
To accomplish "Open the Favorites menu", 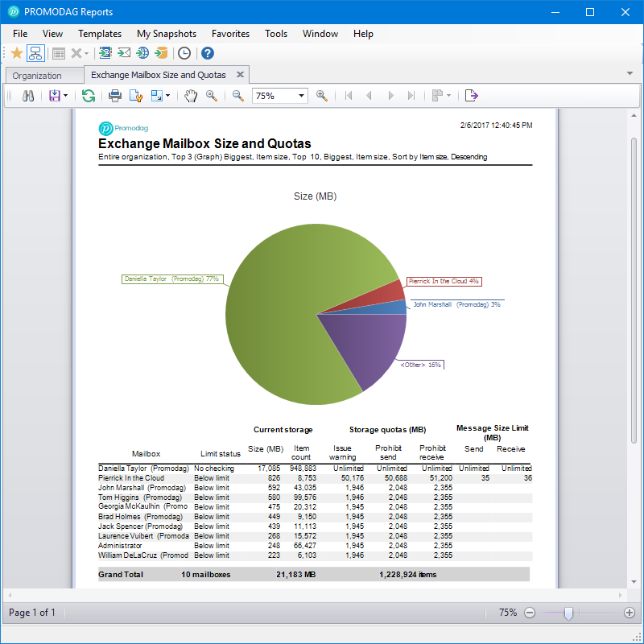I will coord(230,34).
